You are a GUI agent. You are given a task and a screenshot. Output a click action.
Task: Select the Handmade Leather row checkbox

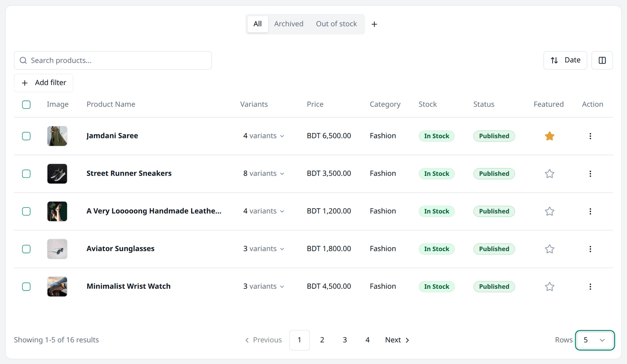pos(26,211)
